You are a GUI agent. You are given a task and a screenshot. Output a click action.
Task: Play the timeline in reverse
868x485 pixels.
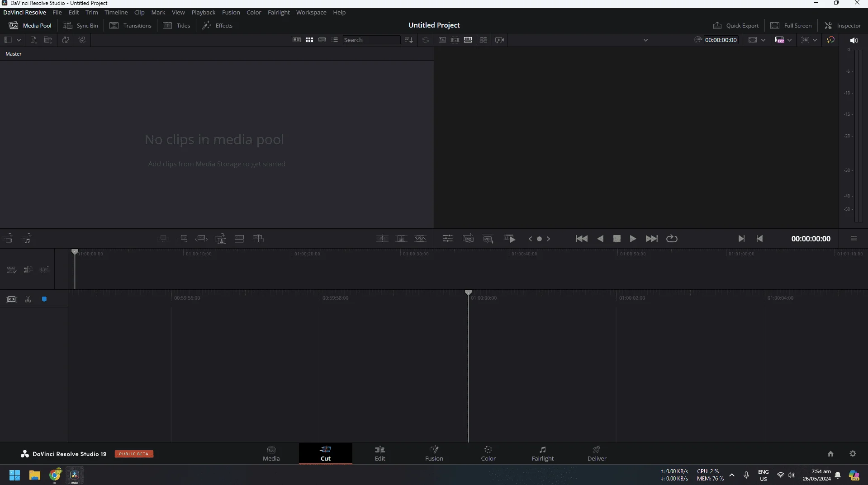click(x=600, y=239)
